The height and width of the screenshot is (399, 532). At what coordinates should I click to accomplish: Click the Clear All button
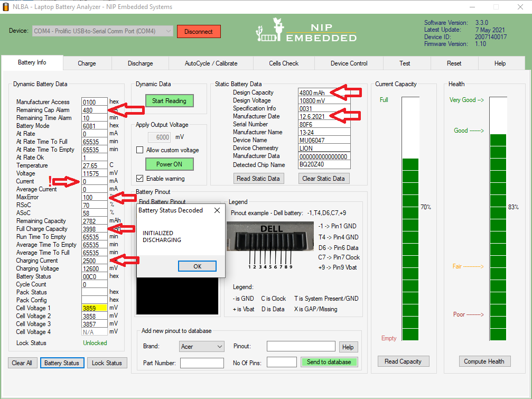[x=22, y=363]
